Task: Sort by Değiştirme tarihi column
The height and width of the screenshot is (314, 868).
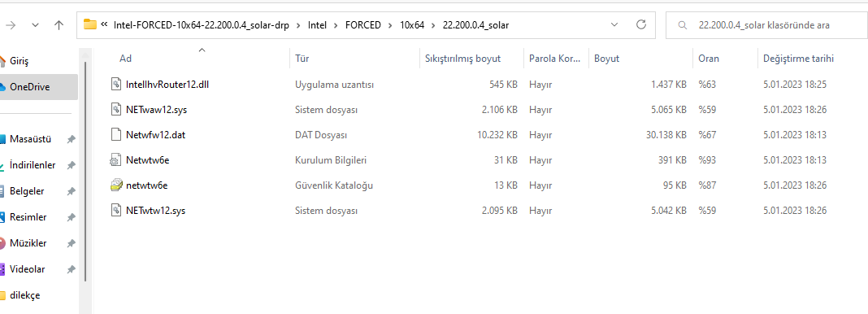Action: [x=798, y=58]
